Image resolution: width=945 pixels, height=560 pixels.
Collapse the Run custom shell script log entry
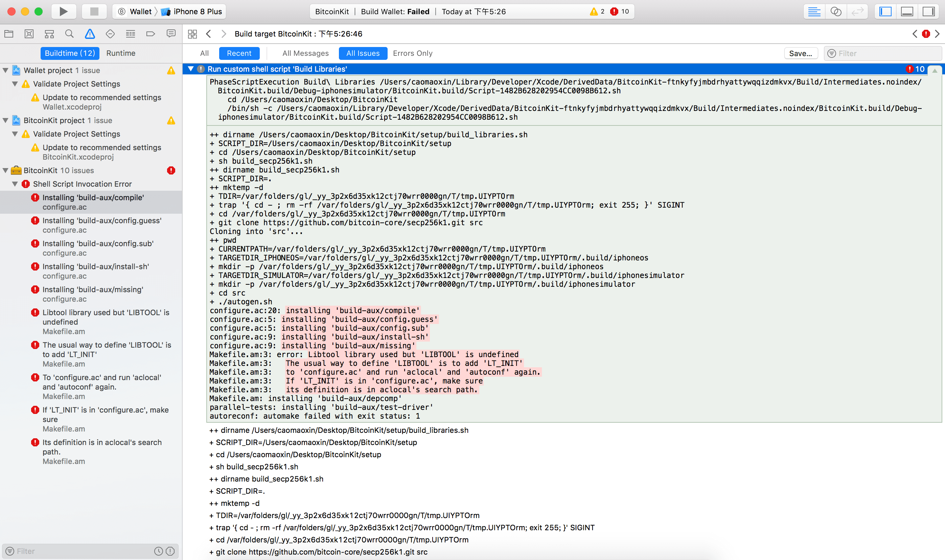(x=191, y=69)
